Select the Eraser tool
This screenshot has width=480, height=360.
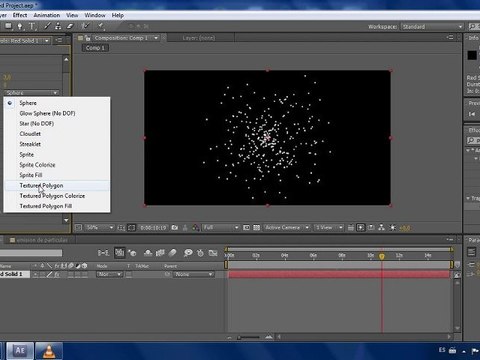pyautogui.click(x=70, y=26)
